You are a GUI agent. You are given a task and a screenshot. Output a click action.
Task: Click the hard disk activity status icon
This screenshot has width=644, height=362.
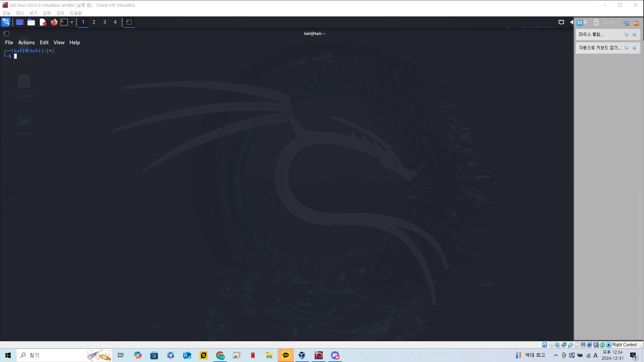tap(544, 345)
